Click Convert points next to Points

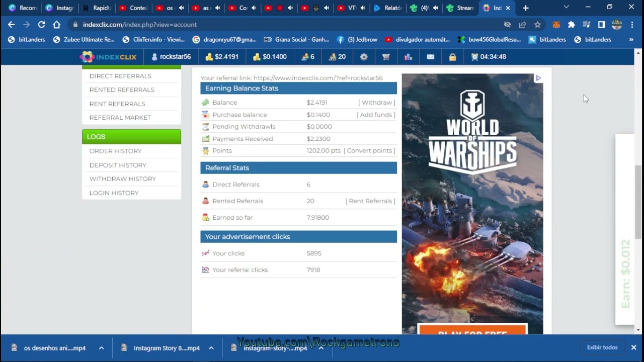369,150
